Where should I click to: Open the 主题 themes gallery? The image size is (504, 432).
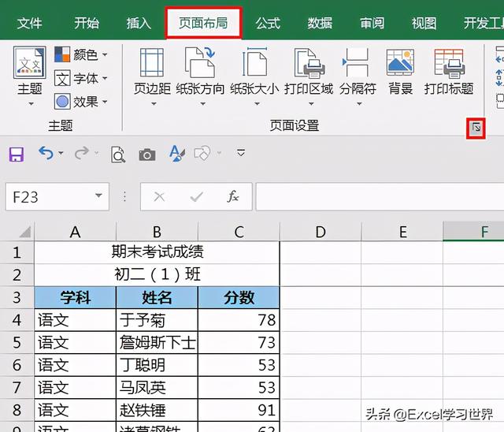coord(30,76)
